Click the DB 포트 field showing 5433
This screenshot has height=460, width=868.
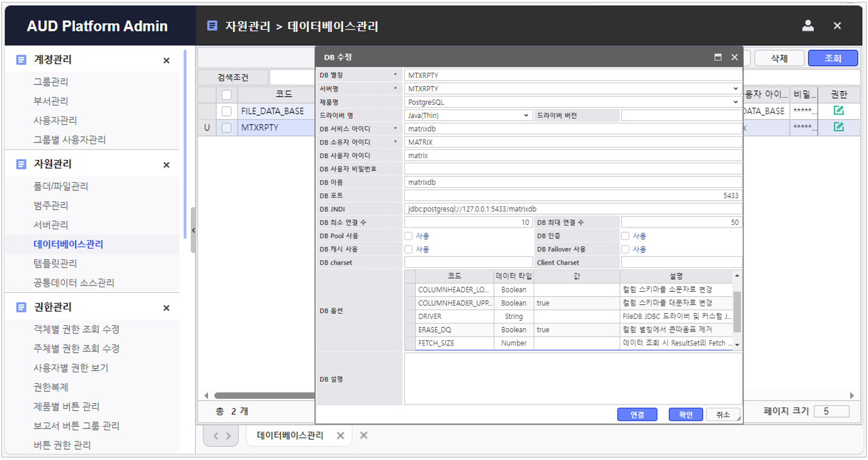tap(573, 195)
